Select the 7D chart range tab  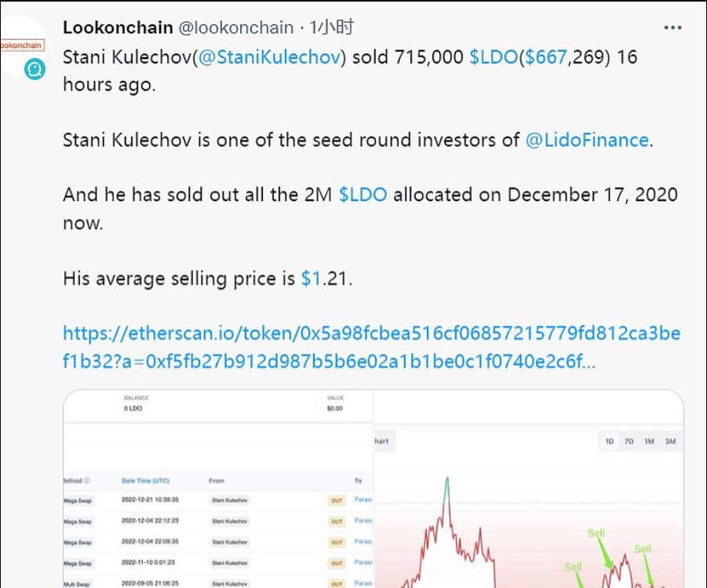629,442
